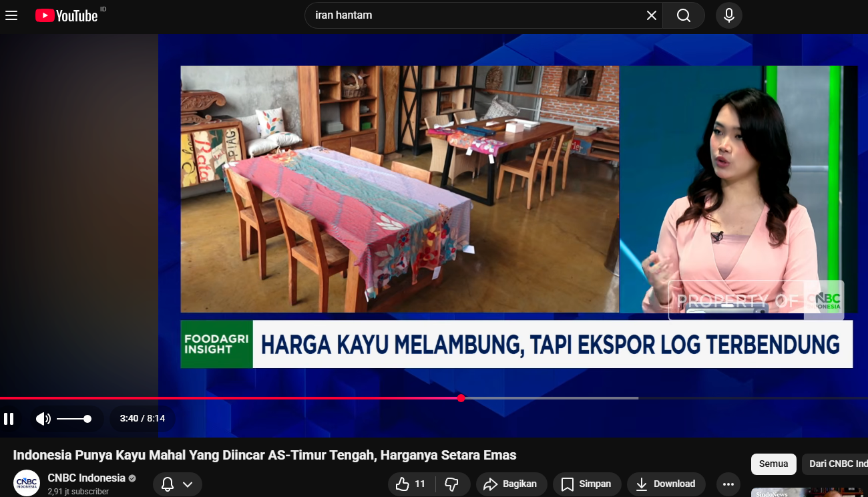Submit search with magnifier icon
Image resolution: width=868 pixels, height=497 pixels.
click(x=684, y=15)
